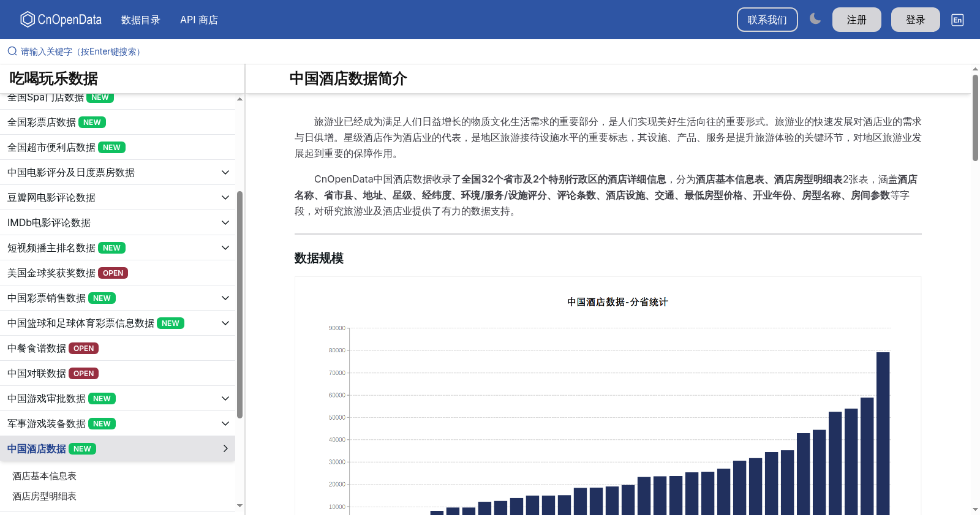Click the 中国酒店数据-分省统计 chart title
Image resolution: width=980 pixels, height=525 pixels.
pos(617,302)
